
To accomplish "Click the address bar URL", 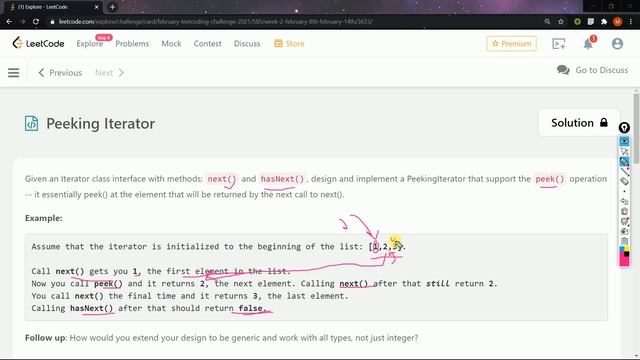I will 215,22.
